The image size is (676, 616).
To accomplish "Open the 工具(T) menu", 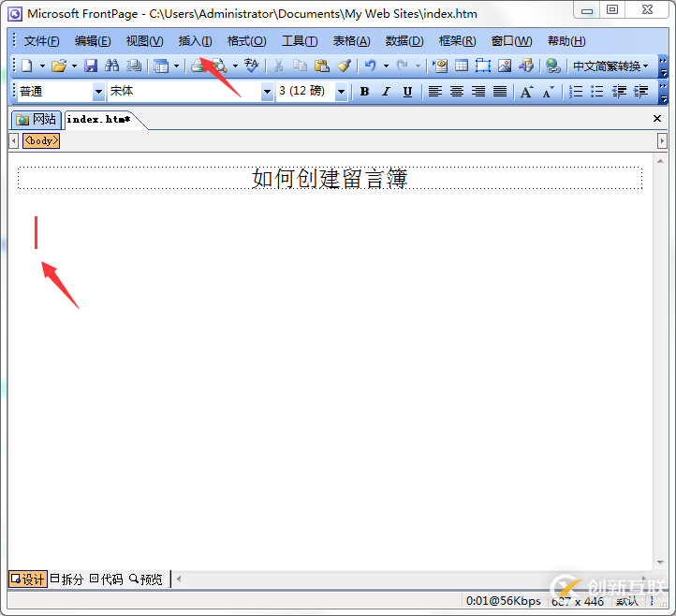I will click(300, 41).
